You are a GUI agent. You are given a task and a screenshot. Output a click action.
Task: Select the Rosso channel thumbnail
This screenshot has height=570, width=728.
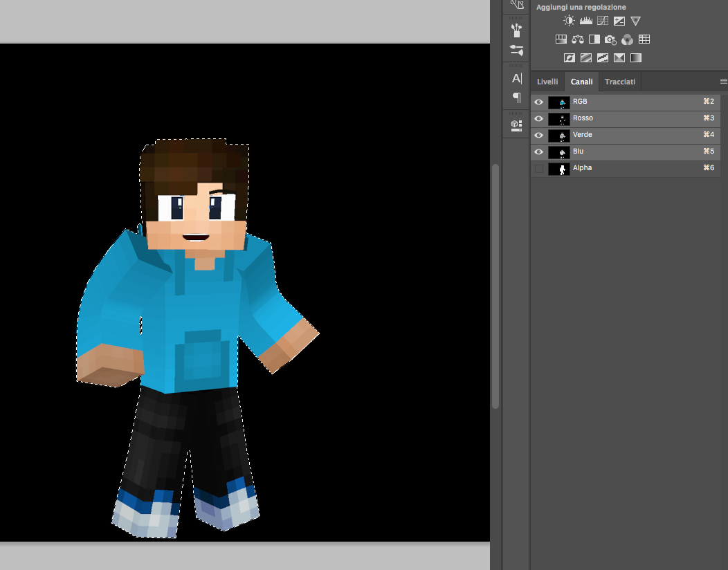pos(559,119)
